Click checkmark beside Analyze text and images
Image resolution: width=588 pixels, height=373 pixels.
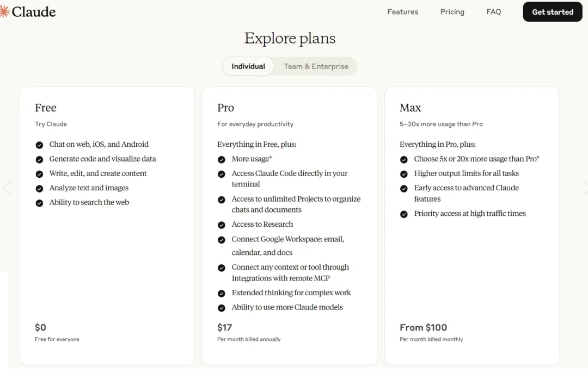tap(39, 189)
